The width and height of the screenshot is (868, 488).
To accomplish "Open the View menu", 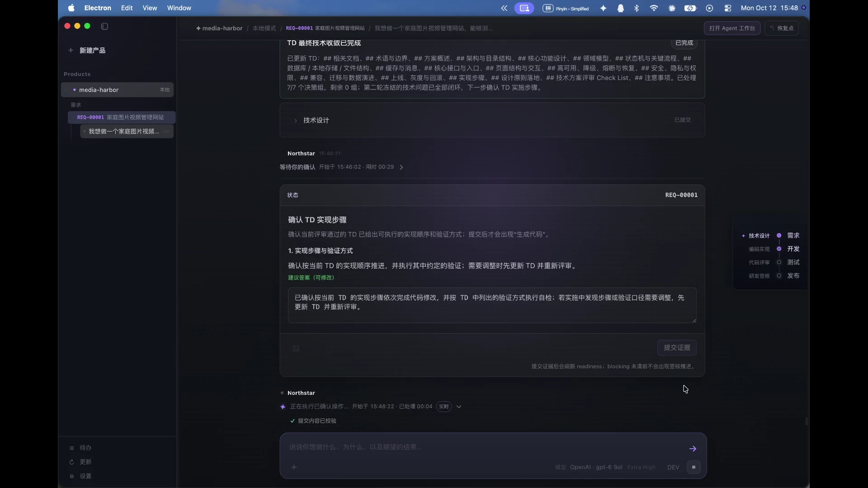I will click(x=150, y=8).
